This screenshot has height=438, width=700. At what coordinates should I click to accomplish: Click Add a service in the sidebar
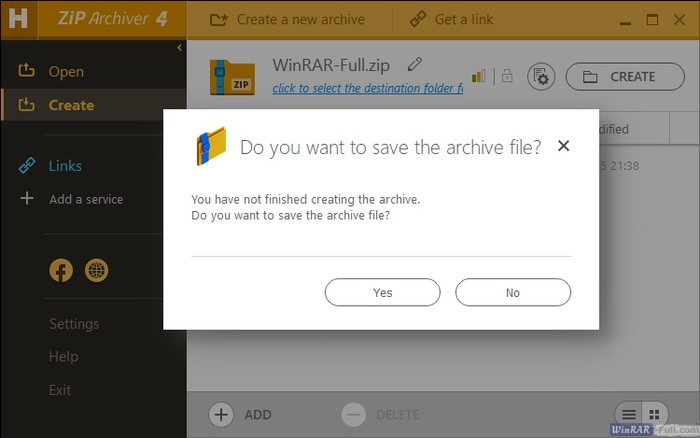(86, 199)
